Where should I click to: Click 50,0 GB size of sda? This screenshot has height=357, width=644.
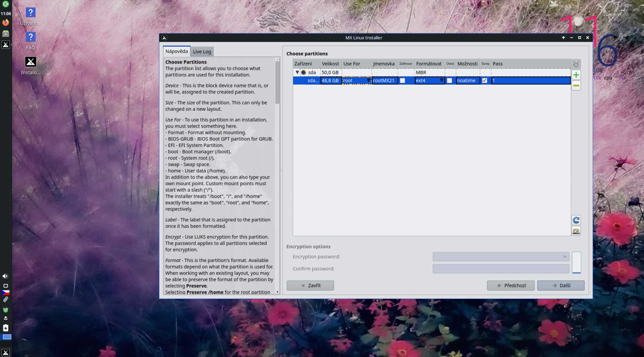point(330,72)
